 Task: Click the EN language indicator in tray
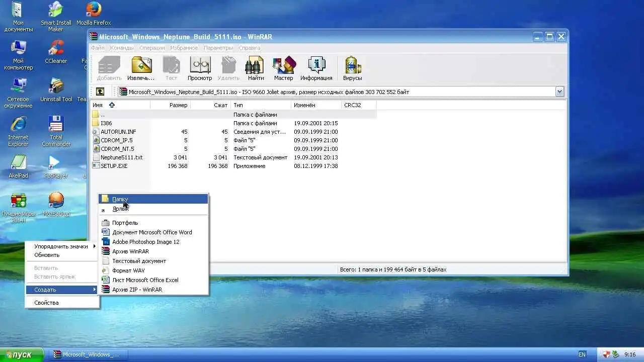click(x=582, y=354)
